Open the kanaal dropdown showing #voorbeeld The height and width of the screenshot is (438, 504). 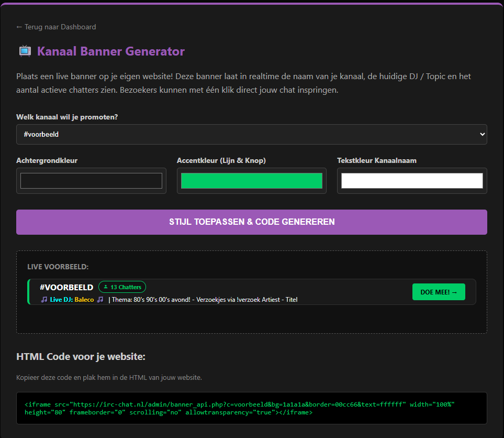click(251, 134)
